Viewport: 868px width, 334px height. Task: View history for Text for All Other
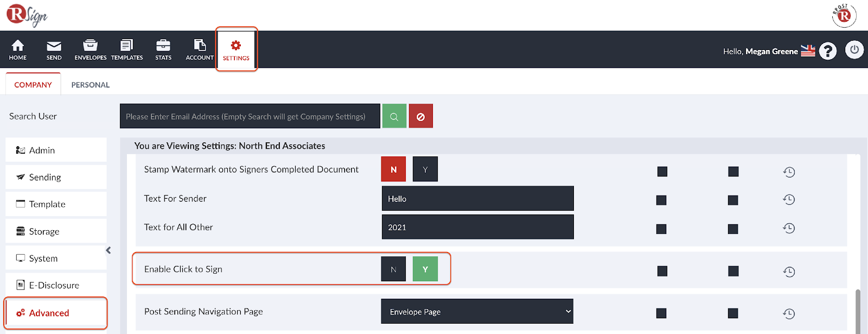[x=789, y=228]
